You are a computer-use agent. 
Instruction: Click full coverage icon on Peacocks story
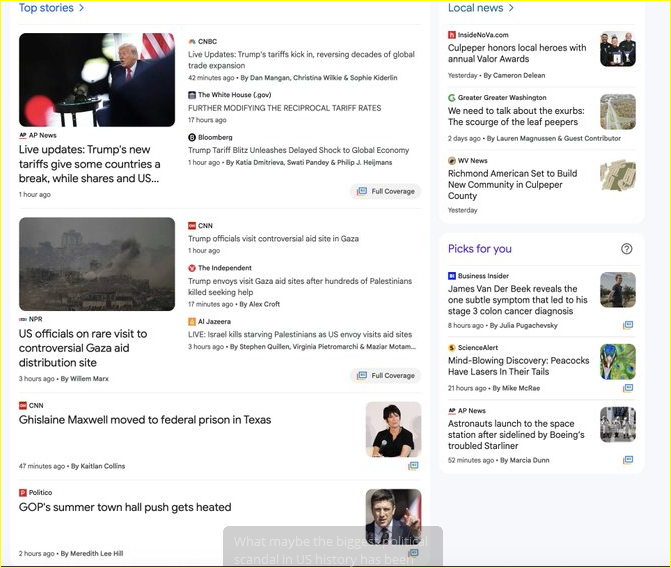(x=628, y=388)
